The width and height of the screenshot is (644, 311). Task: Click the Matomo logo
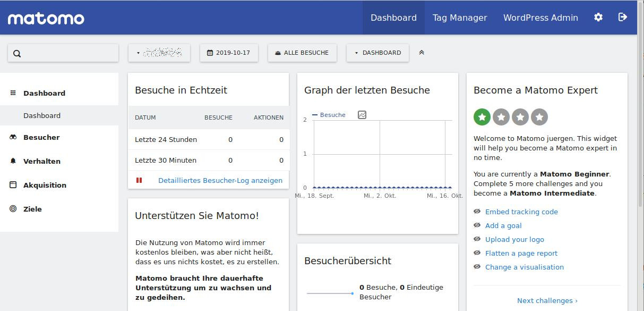(46, 19)
